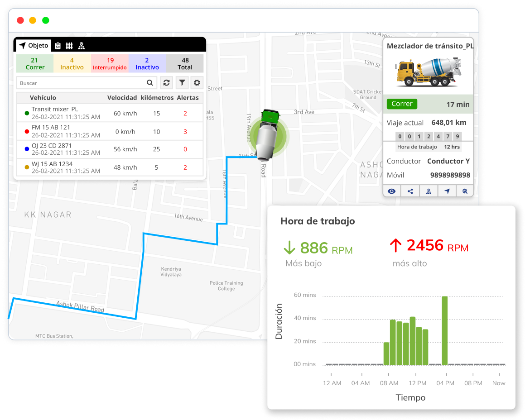Screen dimensions: 525x420
Task: Toggle the eye visibility icon in vehicle card
Action: click(391, 191)
